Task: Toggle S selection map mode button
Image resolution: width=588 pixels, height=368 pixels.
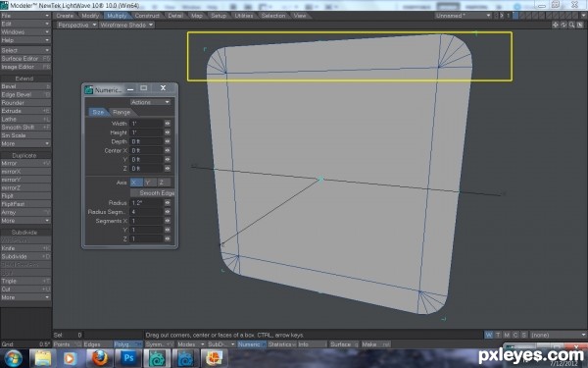Action: click(x=524, y=335)
